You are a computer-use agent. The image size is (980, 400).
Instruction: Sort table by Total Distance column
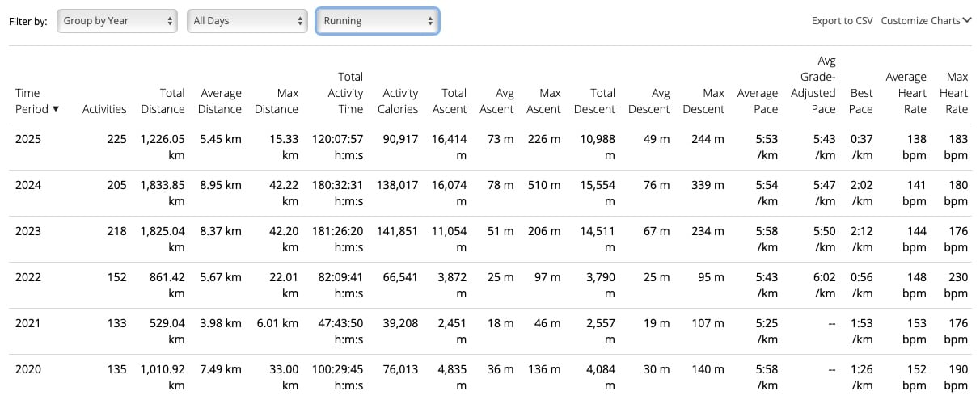click(x=163, y=101)
